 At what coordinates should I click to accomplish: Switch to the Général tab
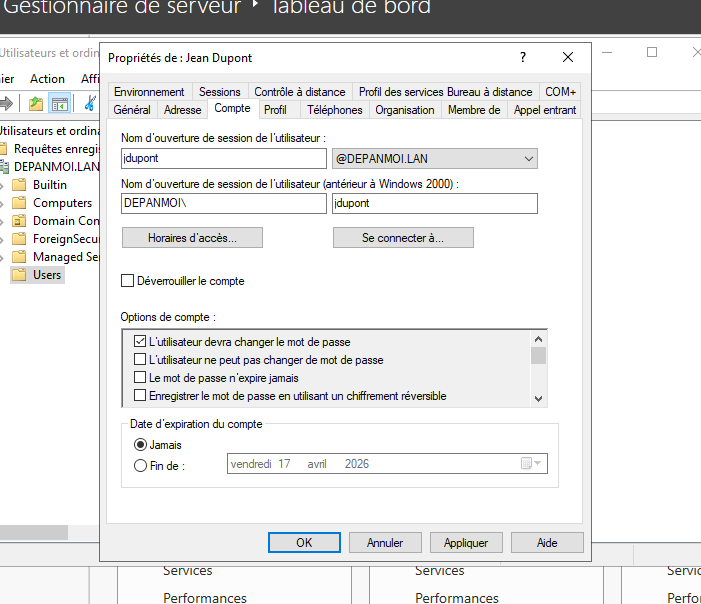click(132, 110)
